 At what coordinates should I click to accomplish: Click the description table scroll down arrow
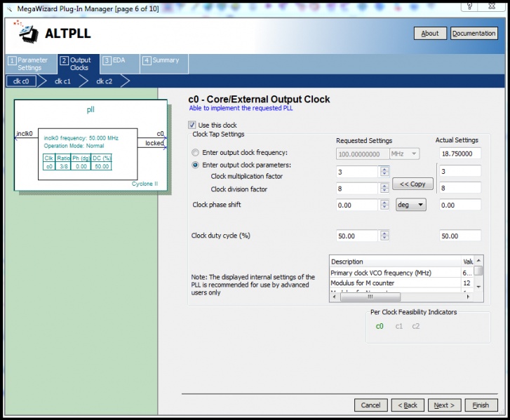tap(478, 287)
